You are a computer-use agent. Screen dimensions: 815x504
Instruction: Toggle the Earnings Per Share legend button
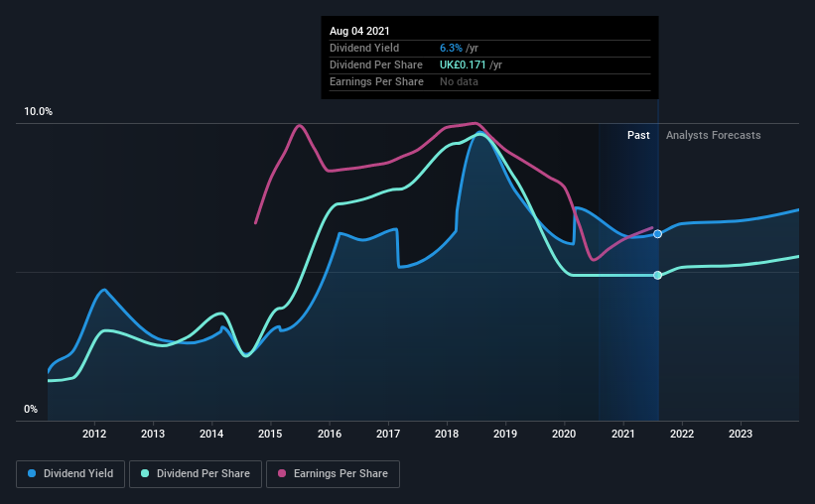(x=333, y=474)
